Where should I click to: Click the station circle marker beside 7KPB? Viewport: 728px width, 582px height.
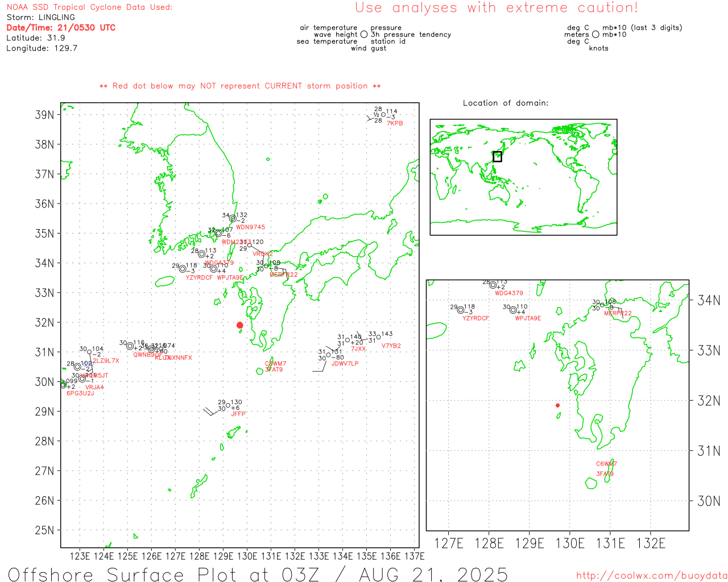(383, 115)
